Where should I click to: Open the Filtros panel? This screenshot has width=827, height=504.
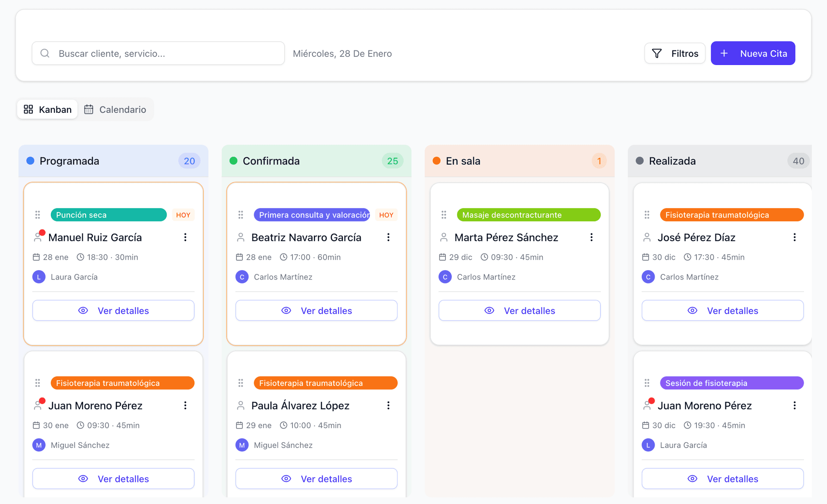[675, 53]
